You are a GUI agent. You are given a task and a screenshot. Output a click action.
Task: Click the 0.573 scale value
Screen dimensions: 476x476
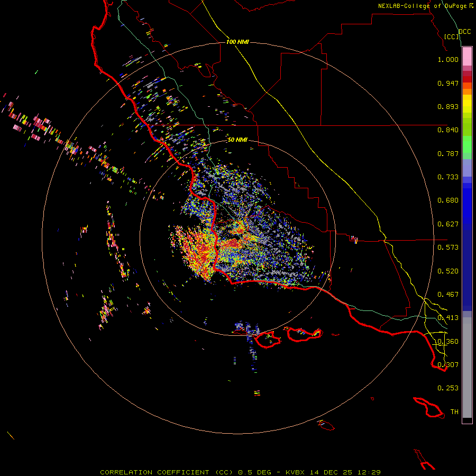click(x=448, y=248)
